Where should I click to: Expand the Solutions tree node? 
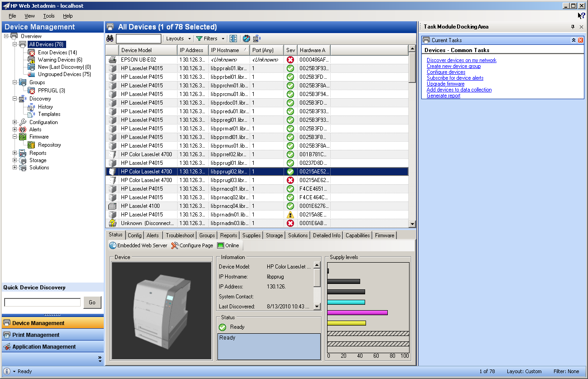coord(15,168)
